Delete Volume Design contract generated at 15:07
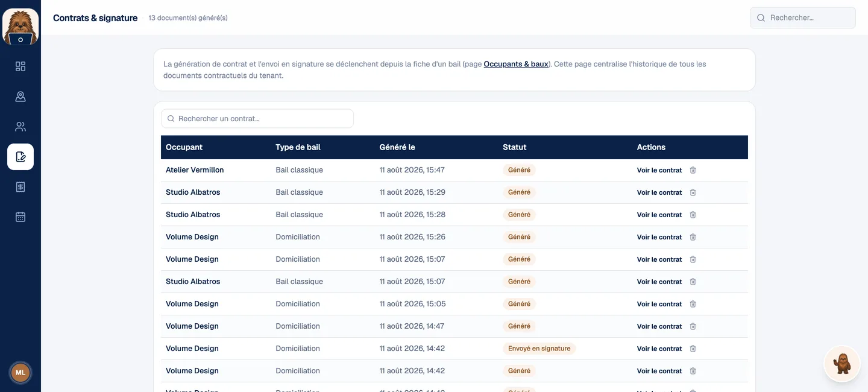This screenshot has width=868, height=392. pos(693,259)
